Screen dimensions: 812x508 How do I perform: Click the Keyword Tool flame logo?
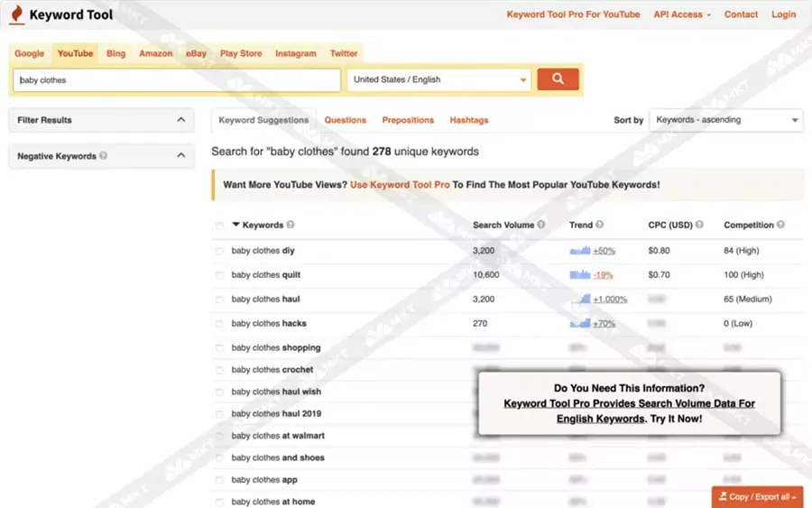(x=17, y=14)
